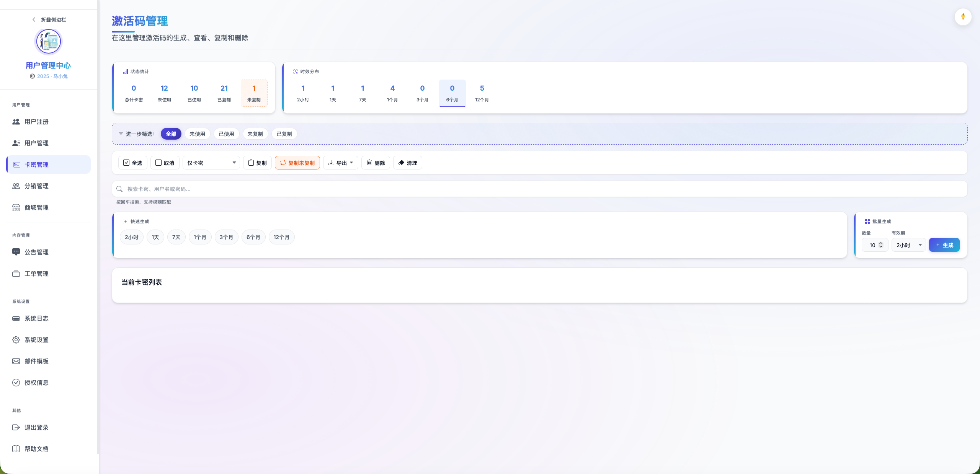Open 系统设置 from the sidebar
This screenshot has width=980, height=474.
point(36,340)
